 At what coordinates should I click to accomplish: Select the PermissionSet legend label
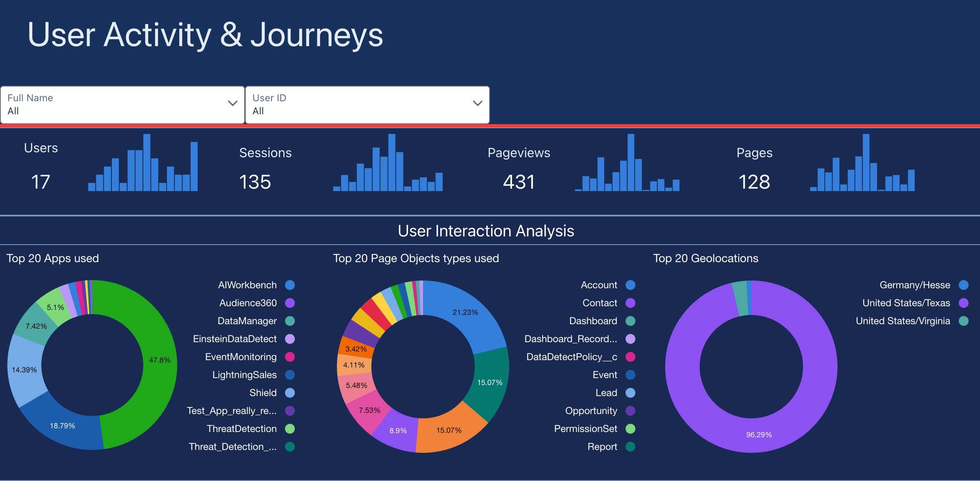point(586,429)
